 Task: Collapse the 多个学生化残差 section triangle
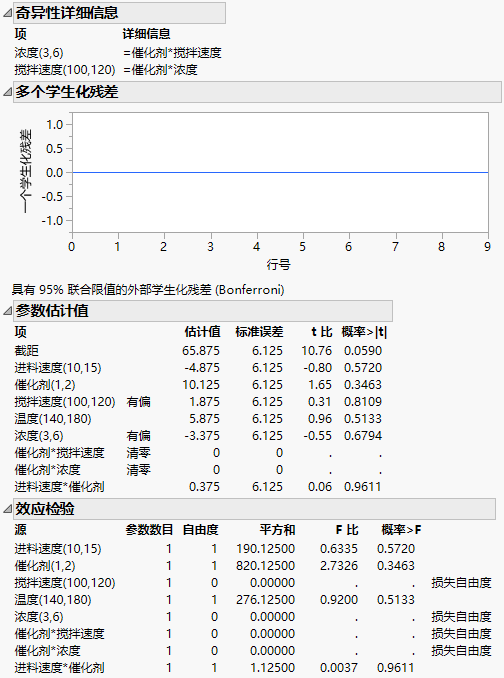pos(7,92)
